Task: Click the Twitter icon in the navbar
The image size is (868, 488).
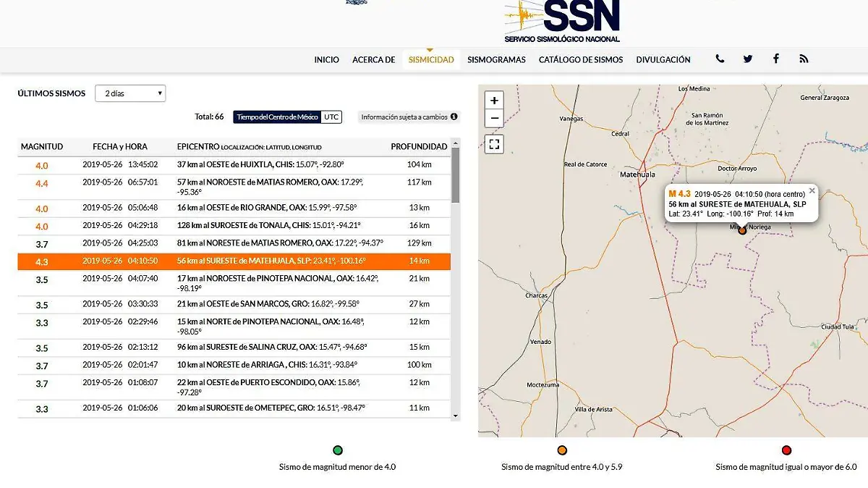Action: [x=747, y=59]
